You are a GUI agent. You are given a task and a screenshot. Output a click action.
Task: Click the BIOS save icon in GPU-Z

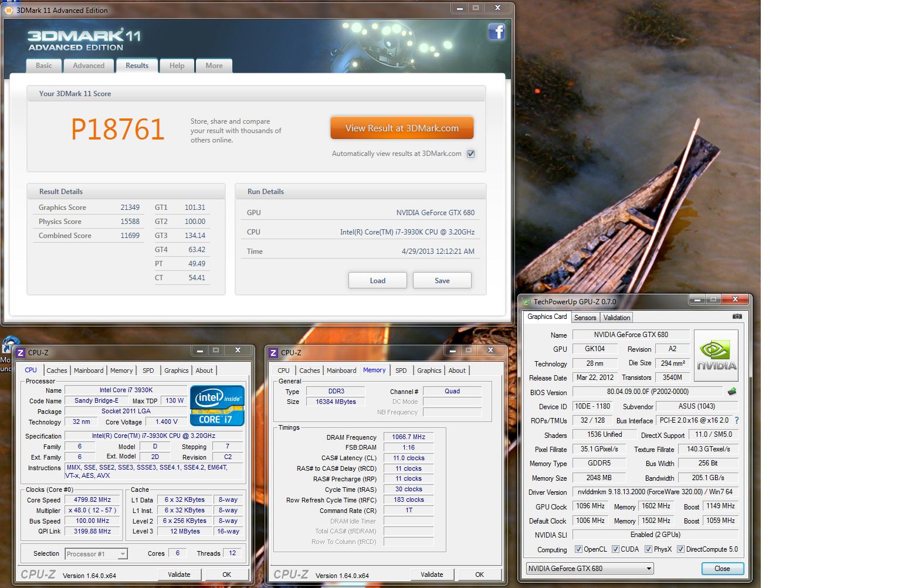click(x=732, y=392)
